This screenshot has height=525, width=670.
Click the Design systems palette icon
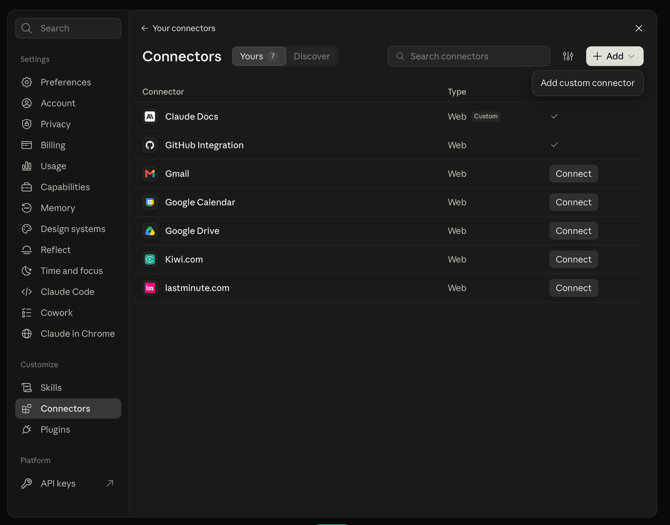click(x=26, y=229)
